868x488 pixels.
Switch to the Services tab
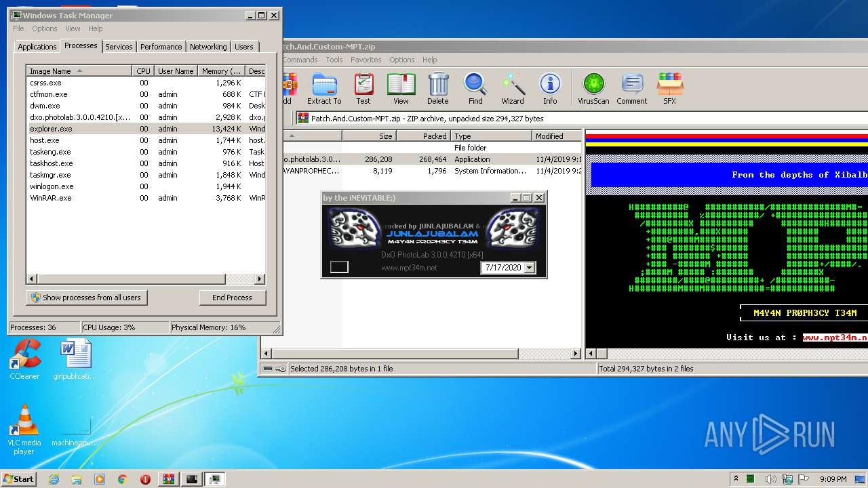(x=119, y=47)
